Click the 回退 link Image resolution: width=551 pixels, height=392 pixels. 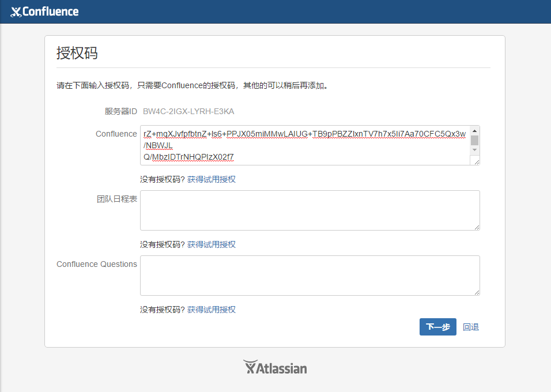click(x=471, y=327)
